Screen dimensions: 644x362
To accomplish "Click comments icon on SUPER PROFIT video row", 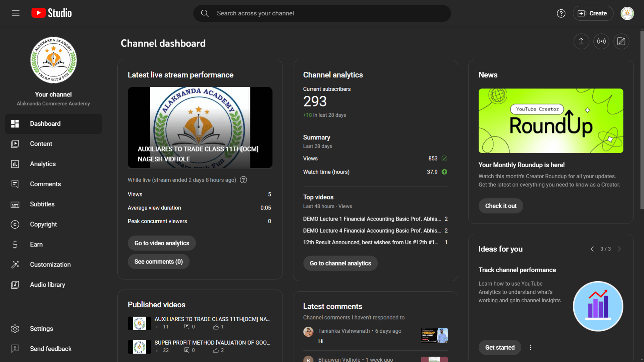I will tap(187, 350).
